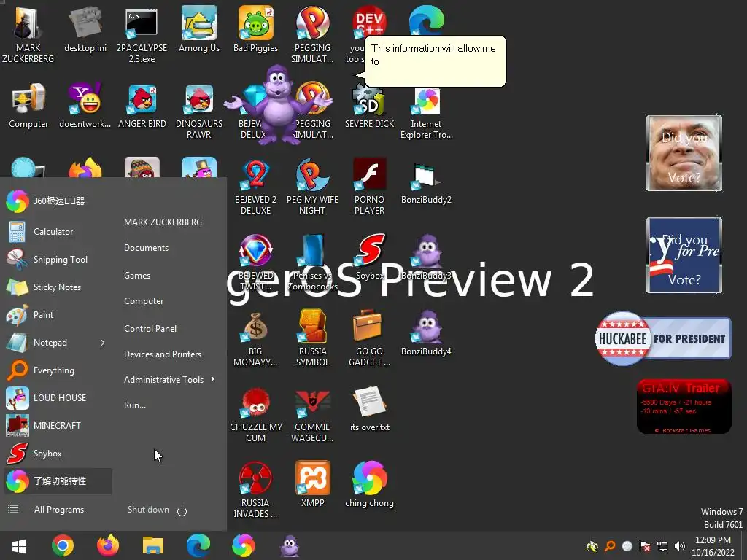
Task: Open the MARK ZUCKERBERG user folder link
Action: (163, 222)
